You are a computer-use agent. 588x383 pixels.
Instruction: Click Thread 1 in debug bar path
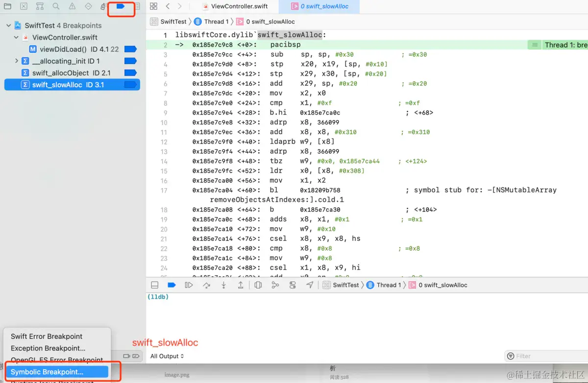384,285
